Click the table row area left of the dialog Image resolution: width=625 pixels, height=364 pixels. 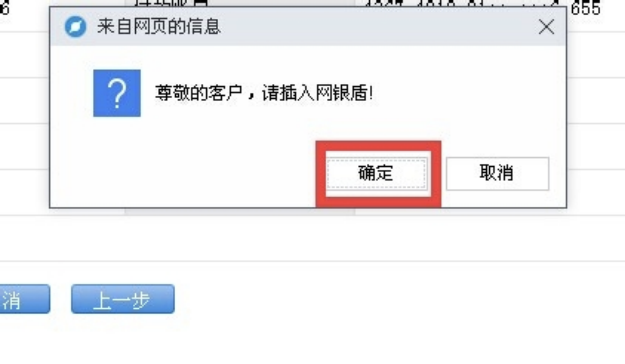(x=24, y=101)
